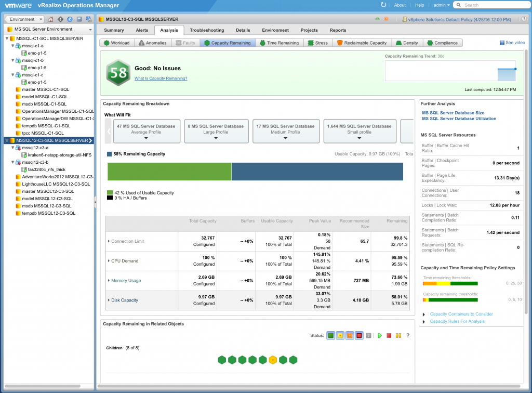This screenshot has height=393, width=532.
Task: Click the Home icon in navigation toolbar
Action: (x=51, y=19)
